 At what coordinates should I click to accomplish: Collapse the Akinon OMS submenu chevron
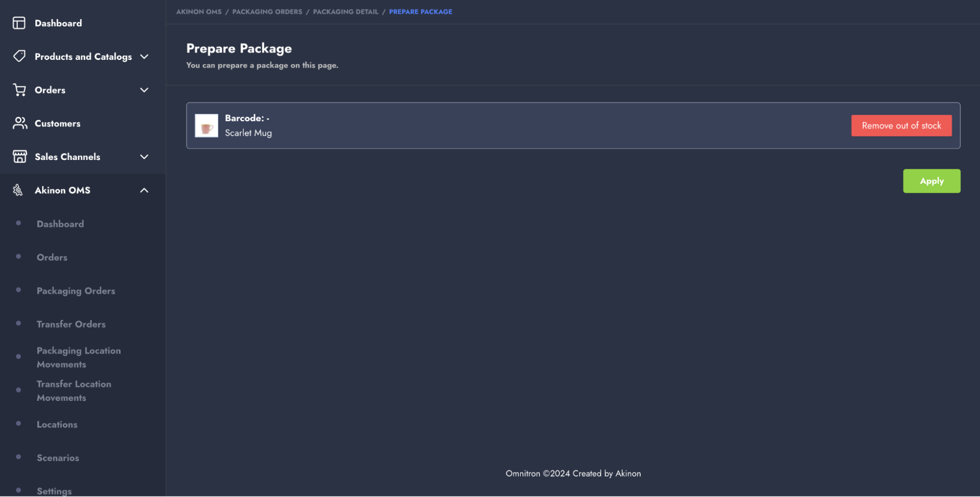pos(144,190)
